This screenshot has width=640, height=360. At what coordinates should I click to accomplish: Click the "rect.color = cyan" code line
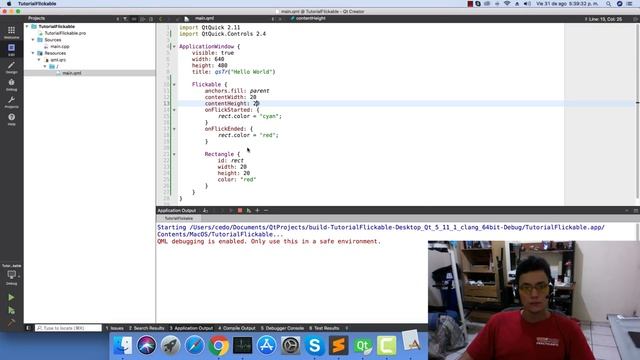pos(249,116)
